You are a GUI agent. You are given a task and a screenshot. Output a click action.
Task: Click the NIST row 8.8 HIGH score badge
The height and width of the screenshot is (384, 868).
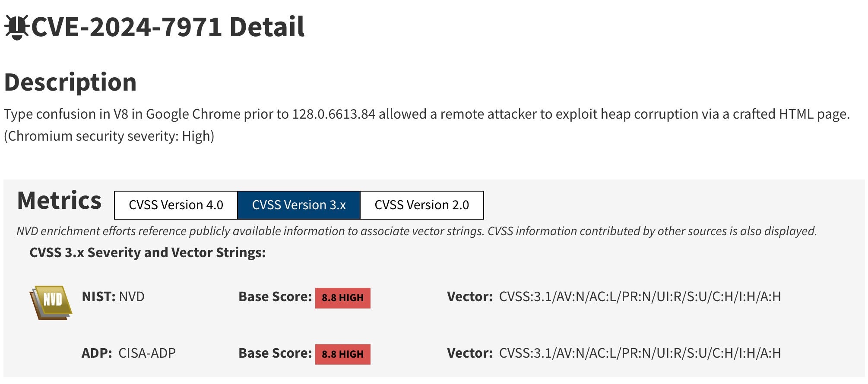coord(342,298)
